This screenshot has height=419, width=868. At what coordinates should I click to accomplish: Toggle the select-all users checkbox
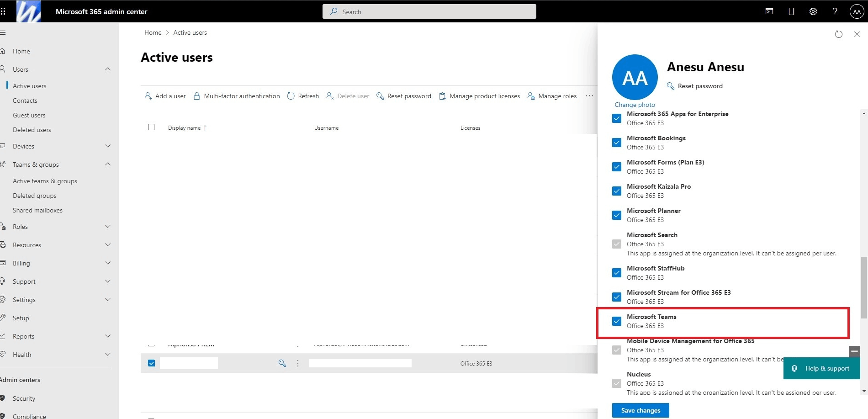pyautogui.click(x=151, y=127)
